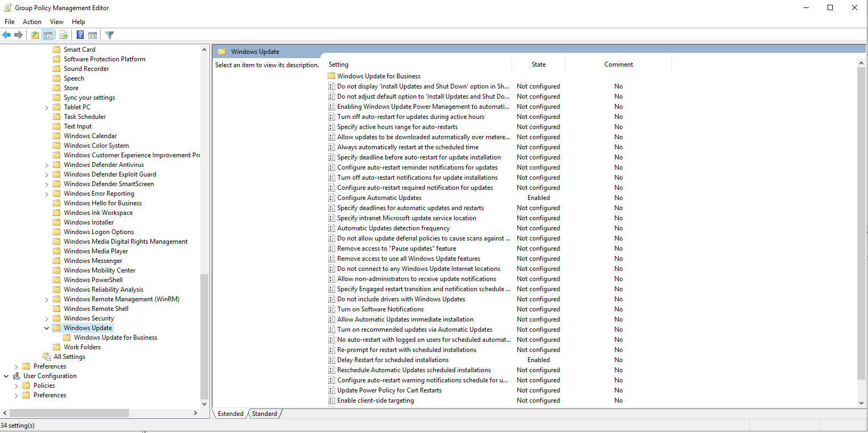Select Reschedule Automatic Updates scheduled installations
868x433 pixels.
[414, 370]
